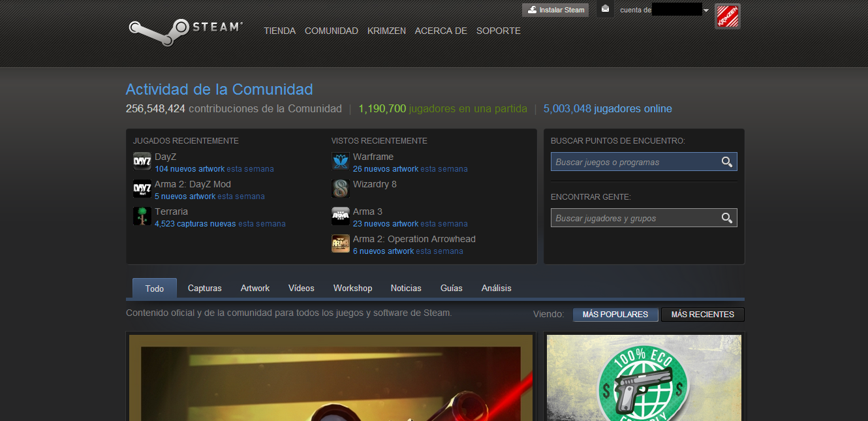Click the 1,190,700 jugadores en una partida text
Image resolution: width=868 pixels, height=421 pixels.
click(443, 109)
